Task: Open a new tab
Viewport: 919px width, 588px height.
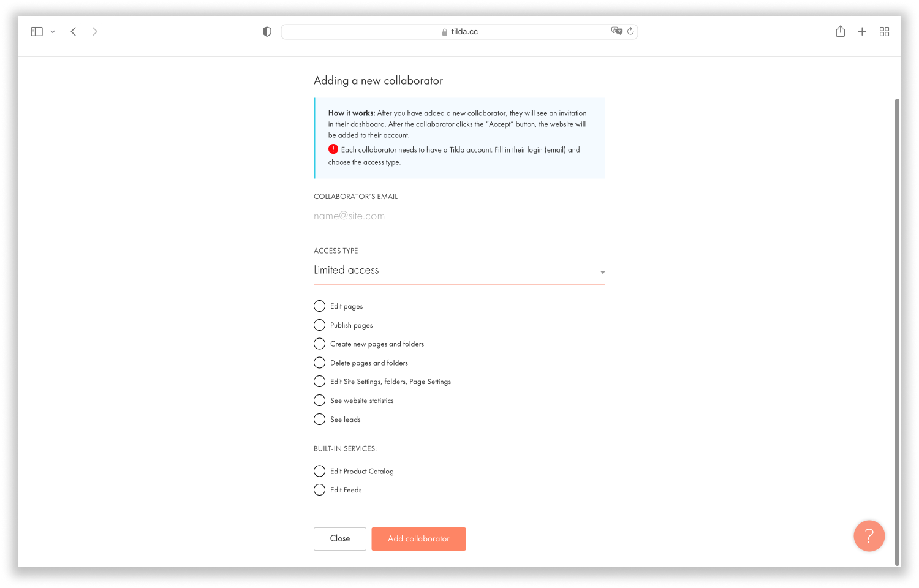Action: tap(862, 31)
